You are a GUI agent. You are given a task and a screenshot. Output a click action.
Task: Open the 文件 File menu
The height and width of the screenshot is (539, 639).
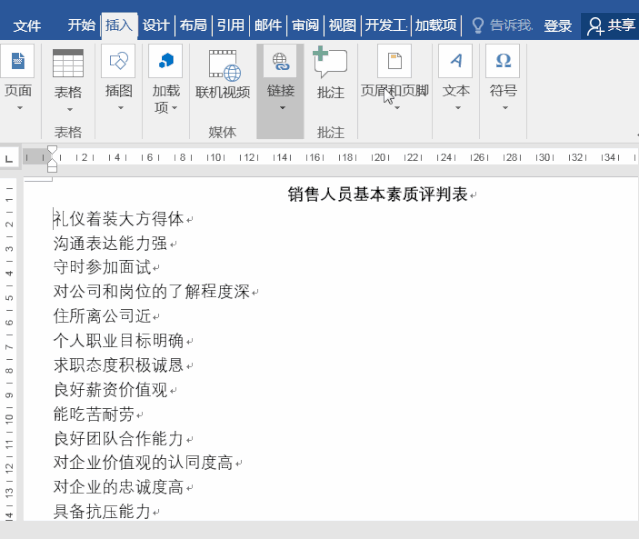[x=27, y=26]
